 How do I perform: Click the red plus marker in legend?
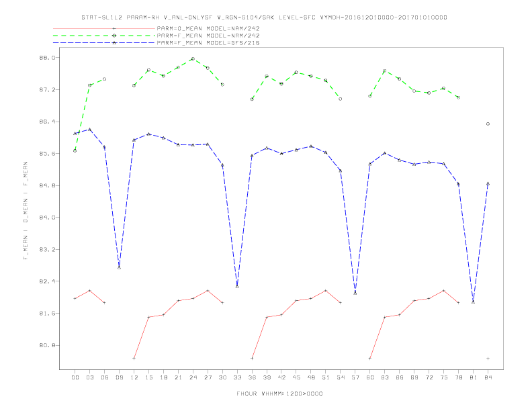pyautogui.click(x=114, y=28)
